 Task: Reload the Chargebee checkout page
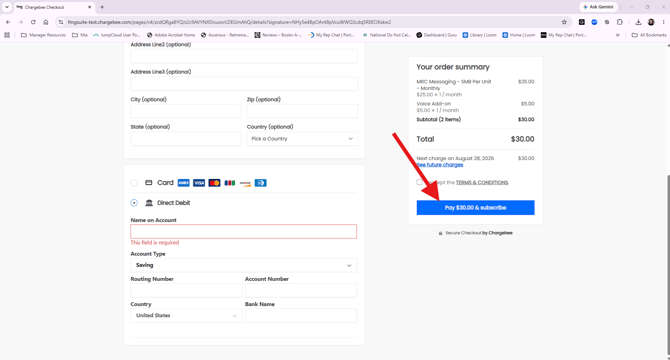coord(33,22)
